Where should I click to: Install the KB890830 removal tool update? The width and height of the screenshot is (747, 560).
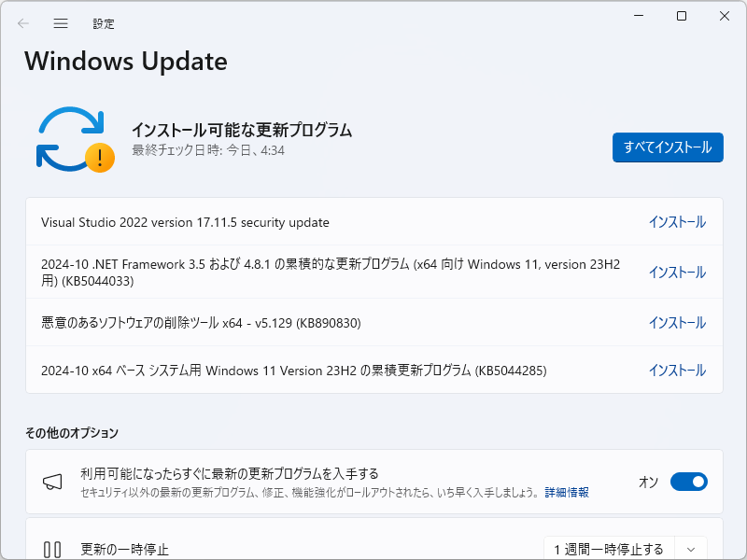(678, 321)
